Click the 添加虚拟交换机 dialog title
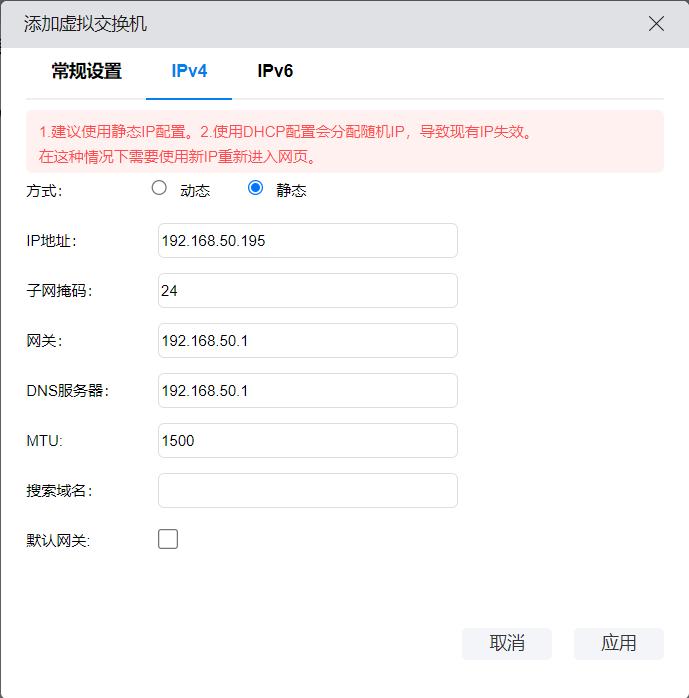689x698 pixels. tap(85, 23)
